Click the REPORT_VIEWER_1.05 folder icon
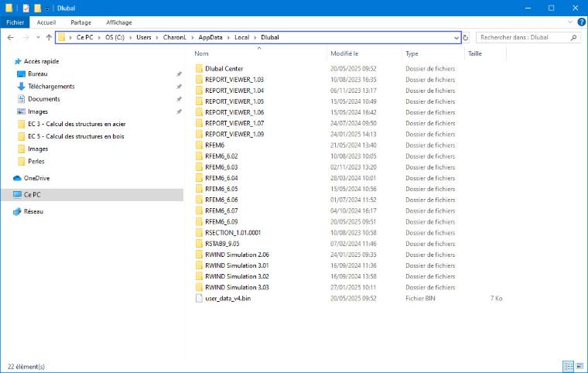The width and height of the screenshot is (588, 373). click(x=199, y=101)
